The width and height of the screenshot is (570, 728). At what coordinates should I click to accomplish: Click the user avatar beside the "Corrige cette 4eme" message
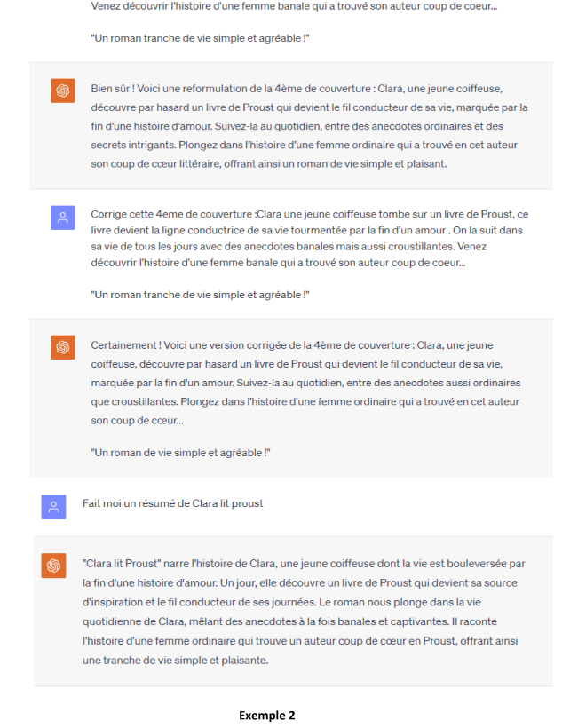pos(63,218)
